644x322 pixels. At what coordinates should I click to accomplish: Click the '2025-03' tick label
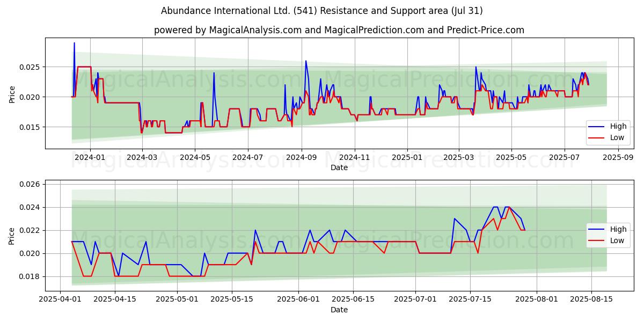click(459, 157)
